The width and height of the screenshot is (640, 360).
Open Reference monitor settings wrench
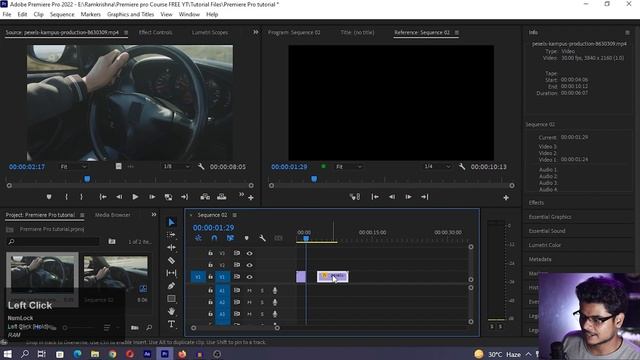[462, 167]
